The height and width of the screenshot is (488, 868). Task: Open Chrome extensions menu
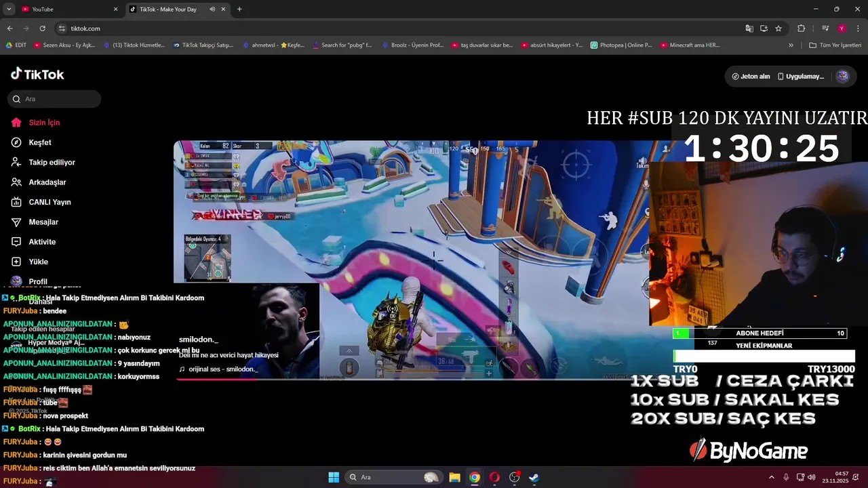point(801,28)
